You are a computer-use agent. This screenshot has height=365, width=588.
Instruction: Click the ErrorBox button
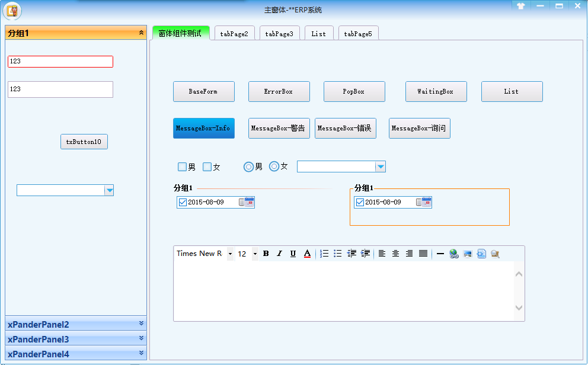tap(279, 91)
